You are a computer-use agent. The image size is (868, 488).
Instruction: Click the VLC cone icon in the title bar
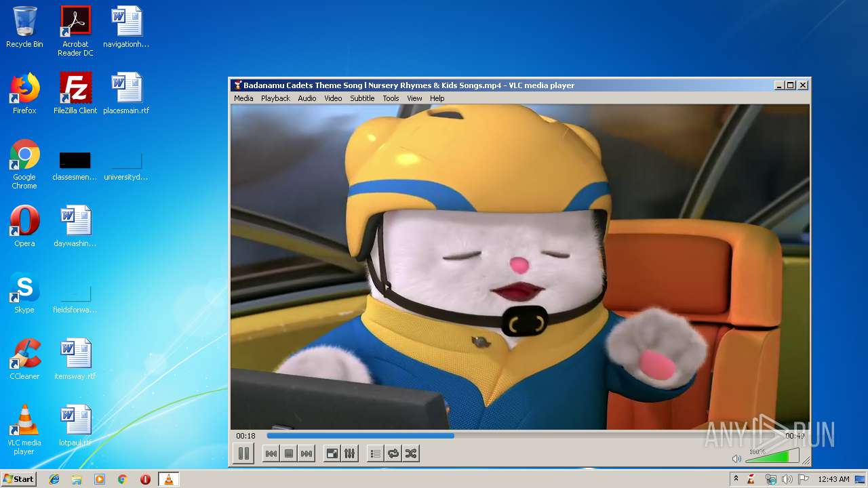237,85
